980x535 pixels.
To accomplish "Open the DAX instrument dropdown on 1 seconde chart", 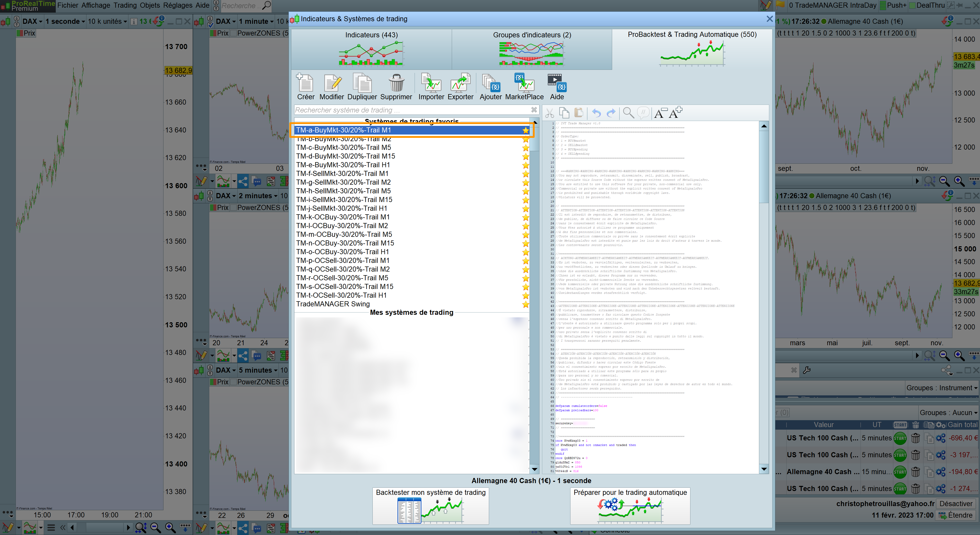I will point(32,21).
